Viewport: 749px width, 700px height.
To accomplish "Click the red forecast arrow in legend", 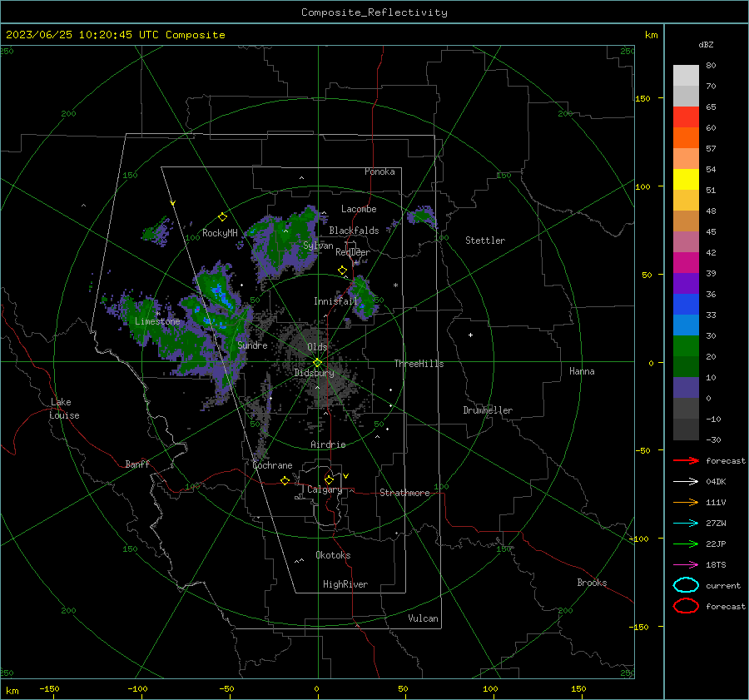I will point(686,460).
